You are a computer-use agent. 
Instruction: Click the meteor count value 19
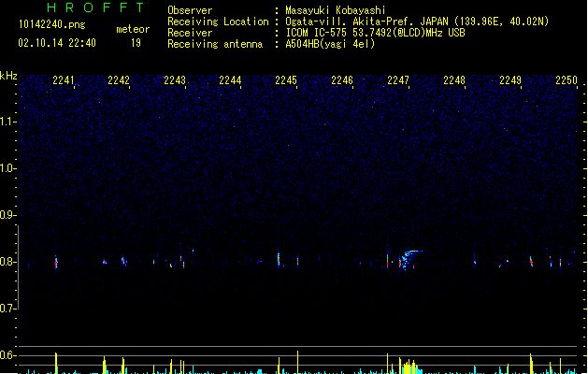point(136,43)
